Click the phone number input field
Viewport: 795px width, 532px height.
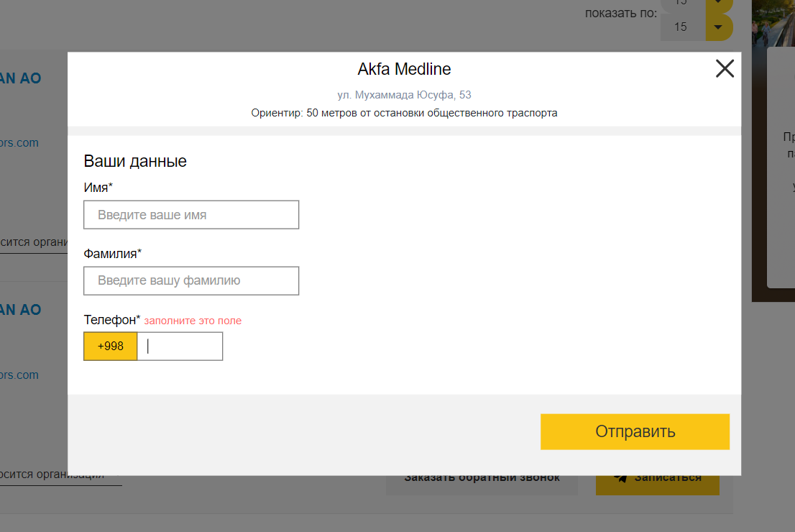click(x=180, y=347)
